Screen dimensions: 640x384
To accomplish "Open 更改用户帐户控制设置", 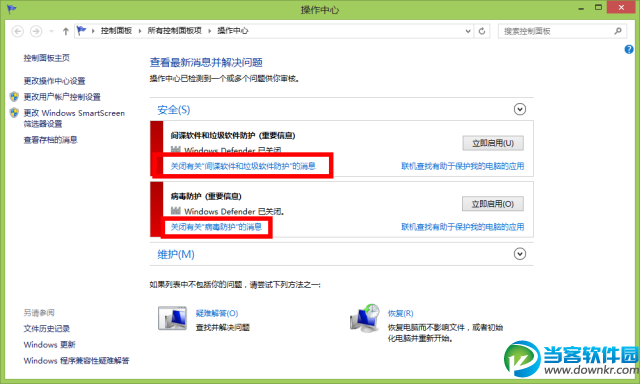I will pyautogui.click(x=62, y=97).
